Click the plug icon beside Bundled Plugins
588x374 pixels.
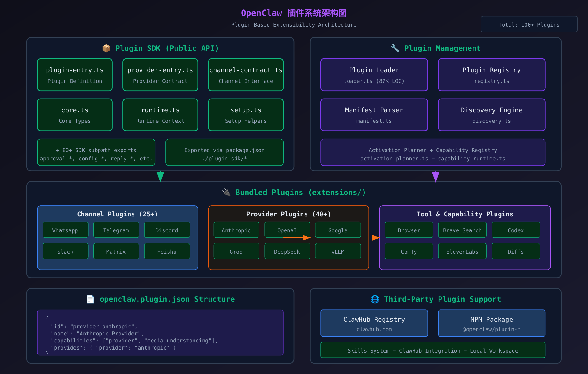(226, 193)
